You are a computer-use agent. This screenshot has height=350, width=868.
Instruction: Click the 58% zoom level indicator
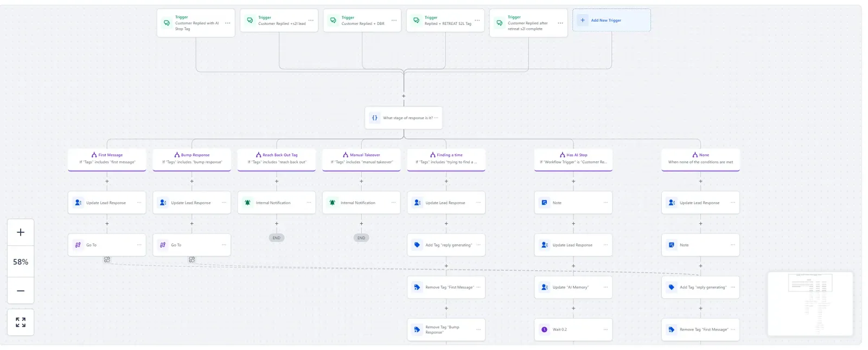[x=21, y=262]
